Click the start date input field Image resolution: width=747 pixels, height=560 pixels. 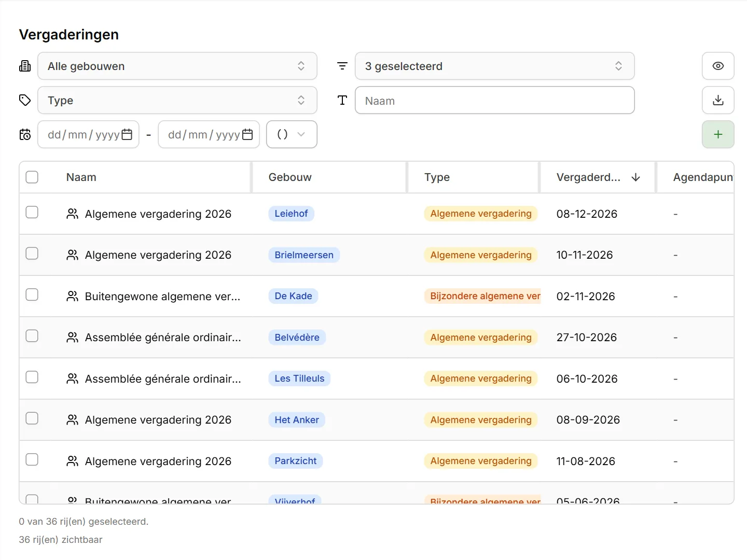coord(88,134)
